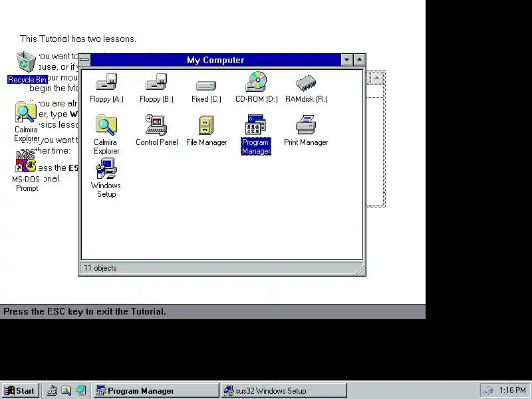532x399 pixels.
Task: Open the Floppy (B:) drive icon
Action: (x=156, y=88)
